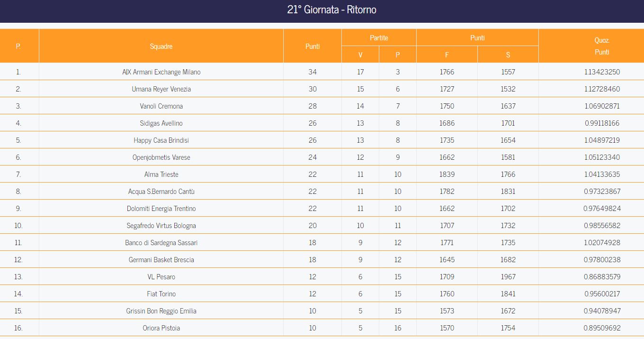Select the Squadre column header
This screenshot has height=339, width=644.
click(x=161, y=46)
